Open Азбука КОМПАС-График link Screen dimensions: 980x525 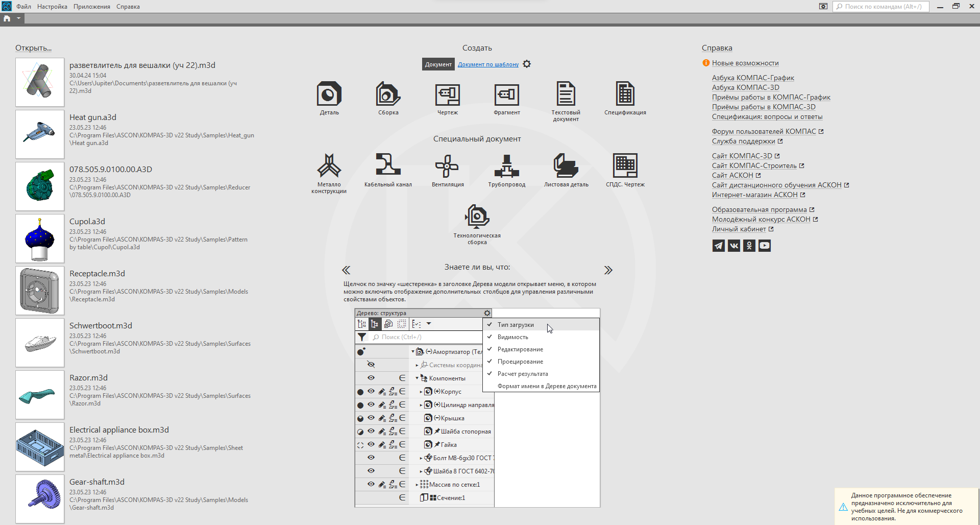pos(753,78)
